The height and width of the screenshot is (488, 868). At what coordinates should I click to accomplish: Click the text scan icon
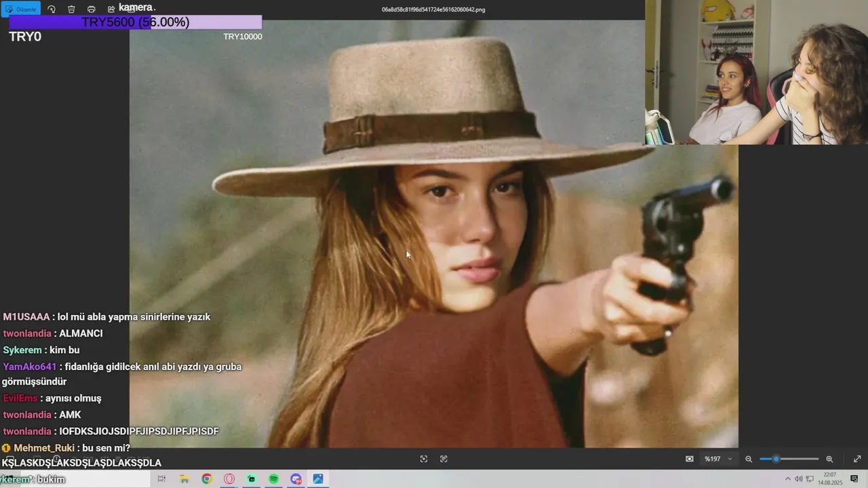[x=443, y=459]
